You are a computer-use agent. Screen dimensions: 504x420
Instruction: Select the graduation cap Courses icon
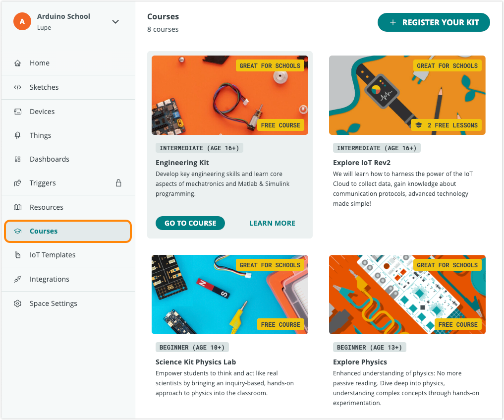(18, 231)
